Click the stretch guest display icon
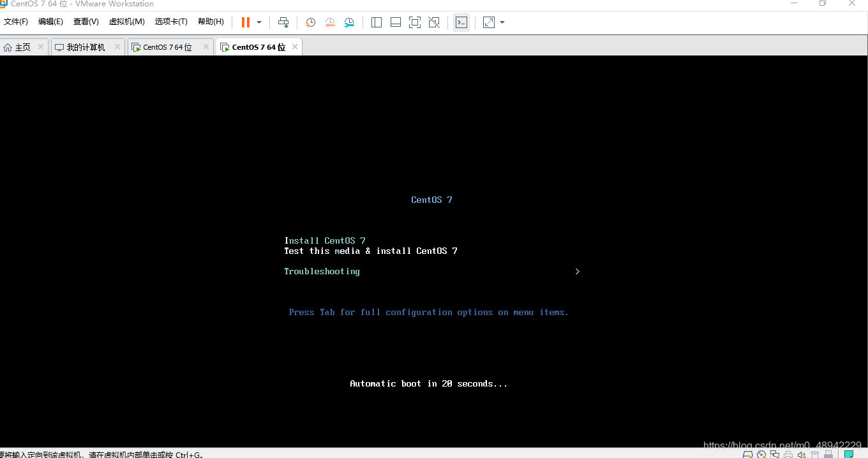This screenshot has width=868, height=458. pos(489,22)
